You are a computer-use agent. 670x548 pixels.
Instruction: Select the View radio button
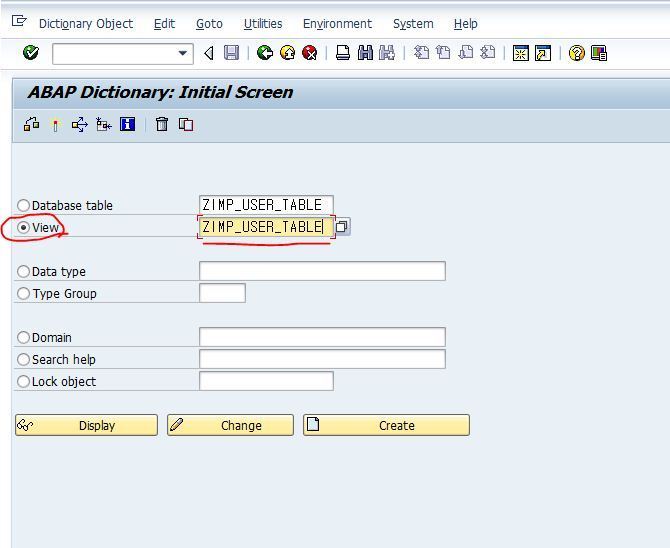point(23,227)
